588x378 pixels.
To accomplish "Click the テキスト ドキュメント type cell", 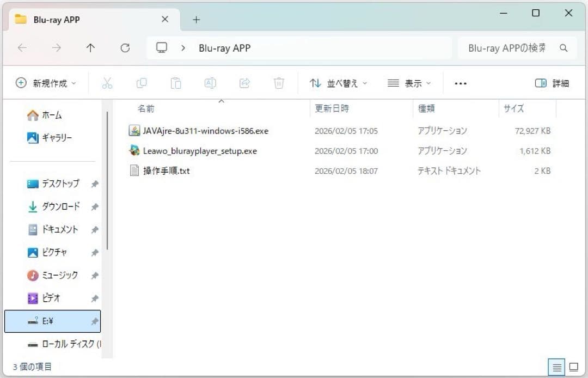I will 449,170.
